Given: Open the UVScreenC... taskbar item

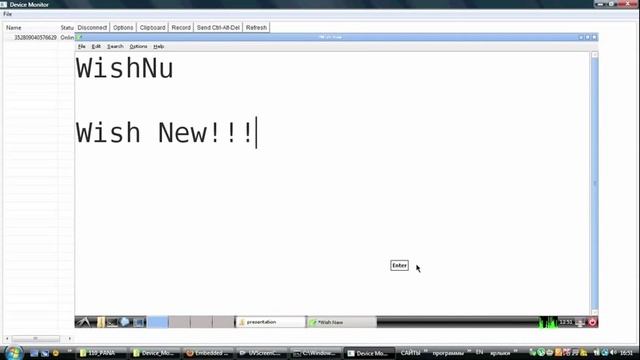Looking at the screenshot, I should [261, 353].
